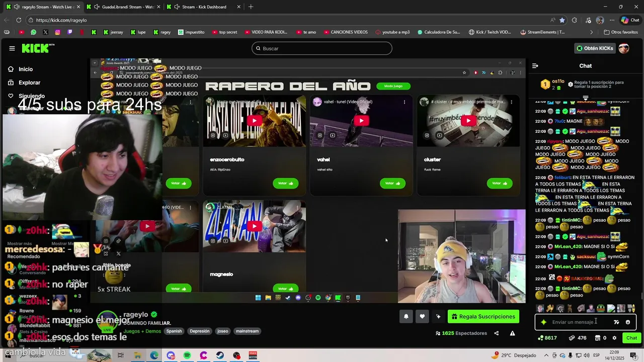
Task: Click Regala Suscripciones button
Action: coord(483,316)
